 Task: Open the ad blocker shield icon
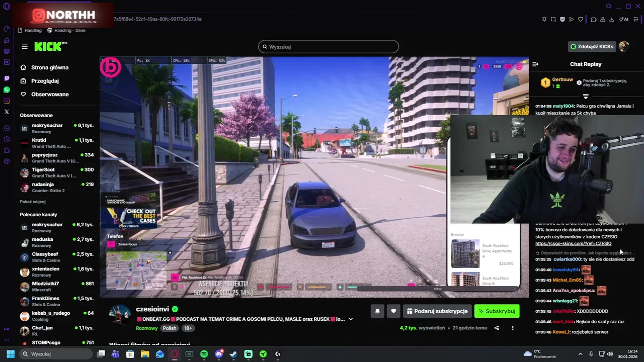click(562, 19)
